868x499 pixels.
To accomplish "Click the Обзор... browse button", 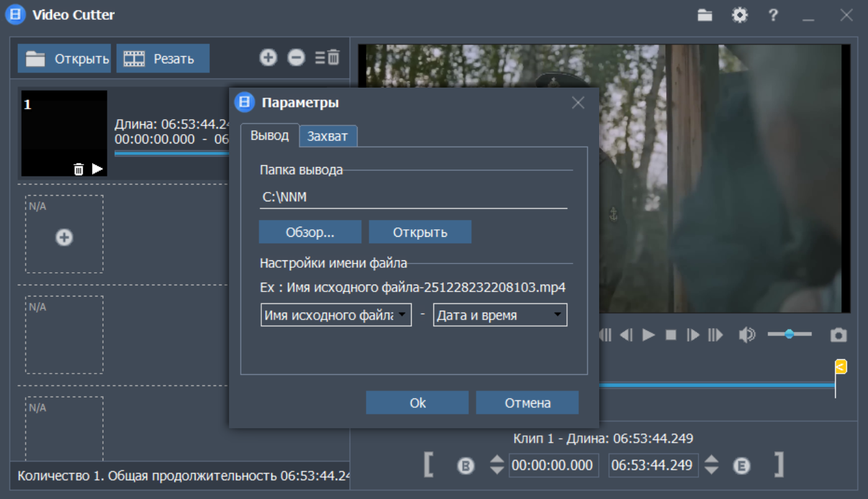I will pyautogui.click(x=310, y=232).
